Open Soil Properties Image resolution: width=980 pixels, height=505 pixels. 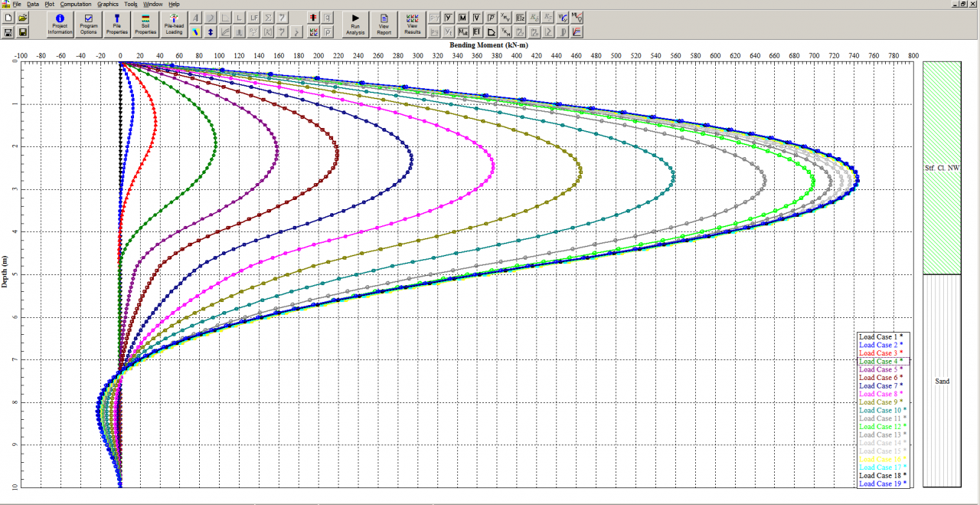pos(145,25)
